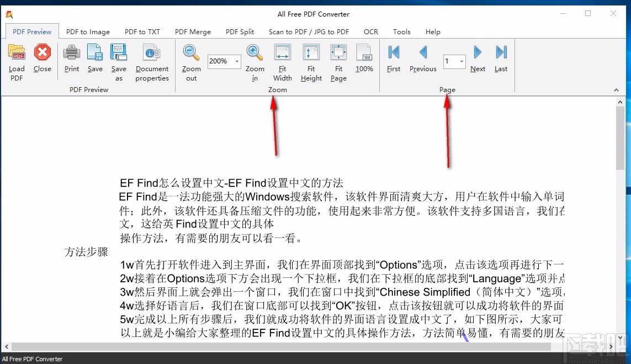Zoom in on the page
This screenshot has height=364, width=631.
click(x=254, y=62)
